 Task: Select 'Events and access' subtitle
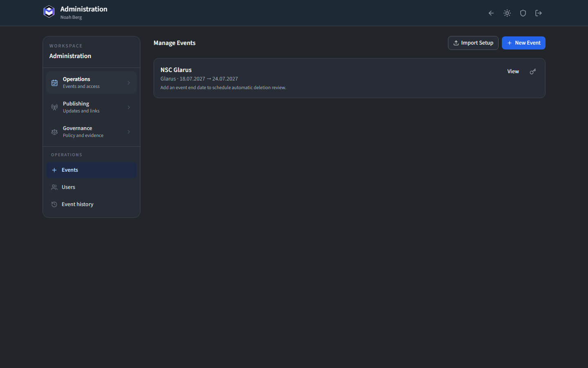coord(81,86)
